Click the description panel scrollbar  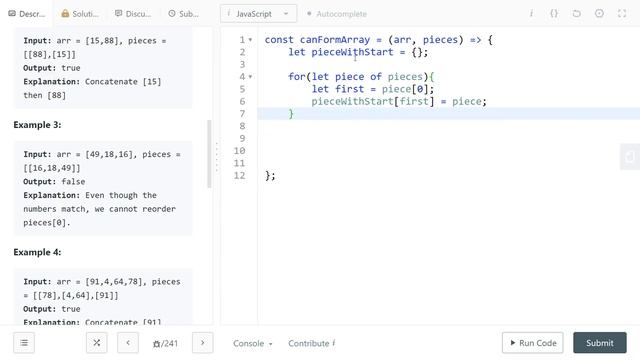(x=209, y=153)
